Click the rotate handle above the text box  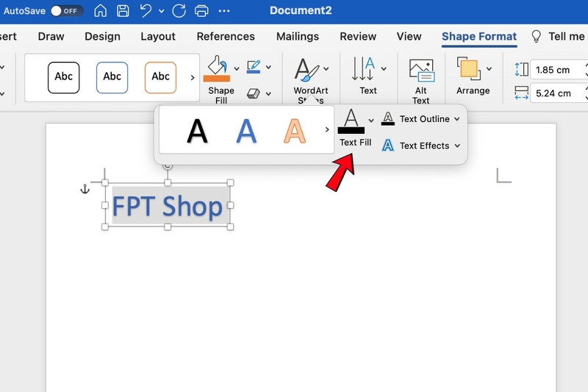pos(168,165)
